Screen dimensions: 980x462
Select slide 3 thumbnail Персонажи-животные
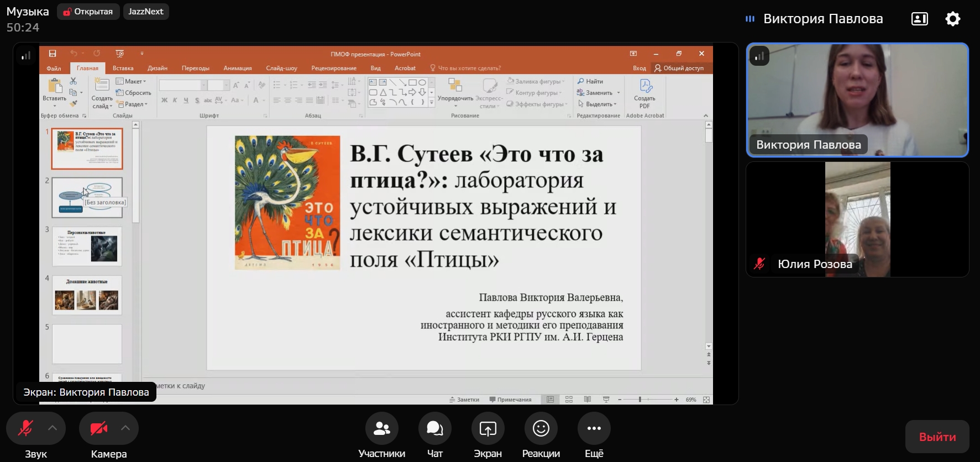point(87,246)
